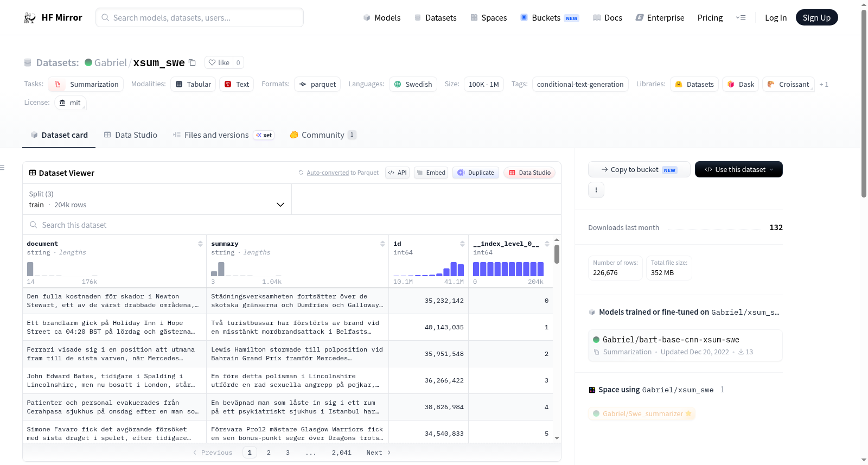Sort by id column
868x465 pixels.
pos(462,244)
